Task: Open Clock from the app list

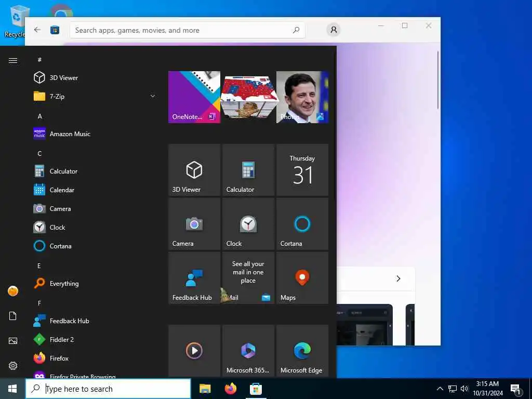Action: tap(95, 228)
